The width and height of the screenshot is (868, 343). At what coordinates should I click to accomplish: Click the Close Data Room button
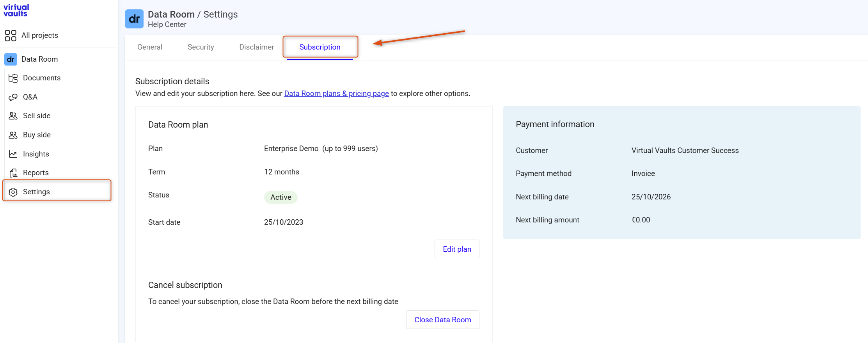point(443,320)
